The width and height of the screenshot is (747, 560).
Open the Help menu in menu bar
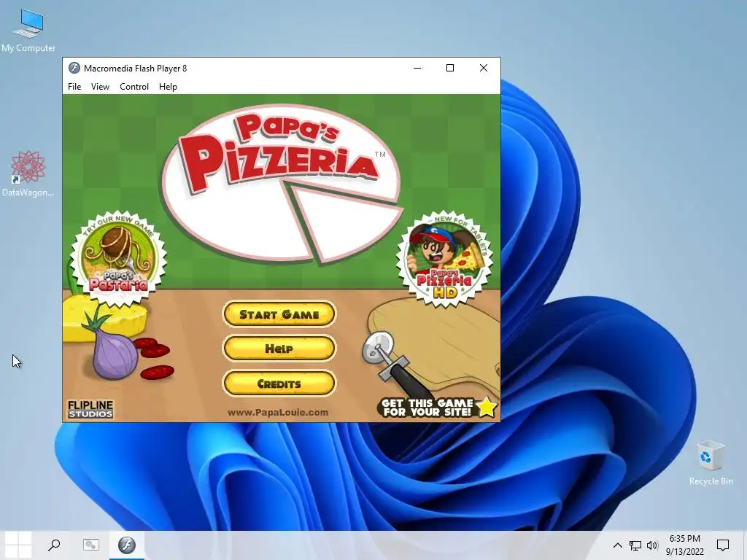click(x=168, y=87)
